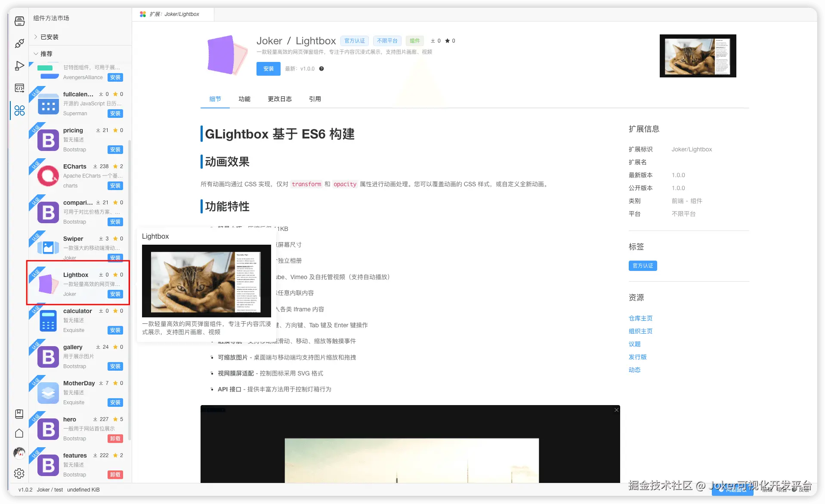825x504 pixels.
Task: Open the 更改日志 tab
Action: [x=280, y=98]
